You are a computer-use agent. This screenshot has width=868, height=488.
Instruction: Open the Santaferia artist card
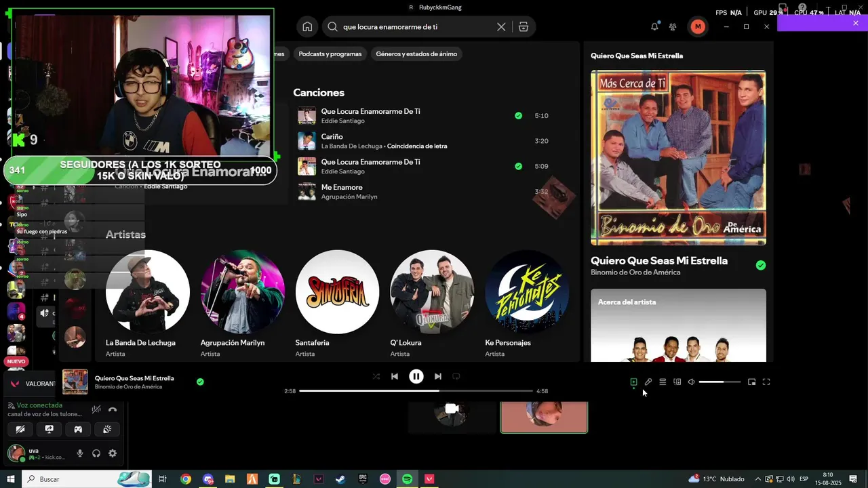coord(337,304)
